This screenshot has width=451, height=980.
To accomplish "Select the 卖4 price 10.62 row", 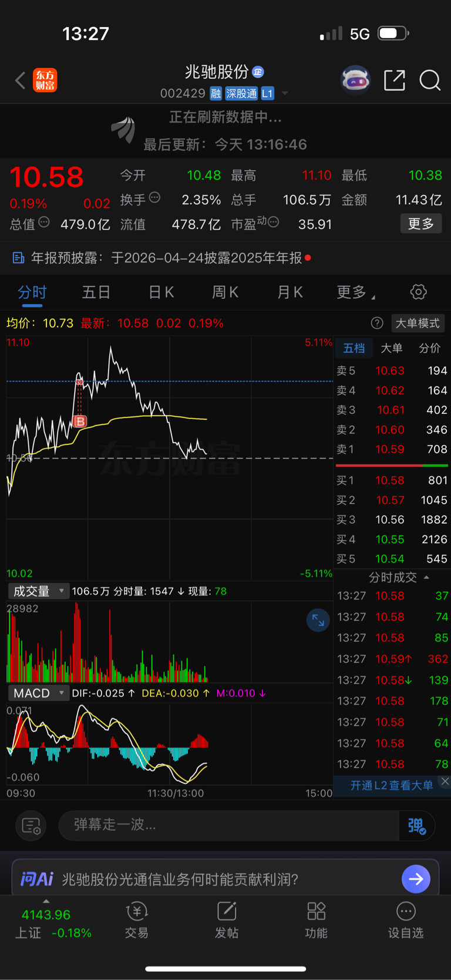I will click(x=392, y=390).
